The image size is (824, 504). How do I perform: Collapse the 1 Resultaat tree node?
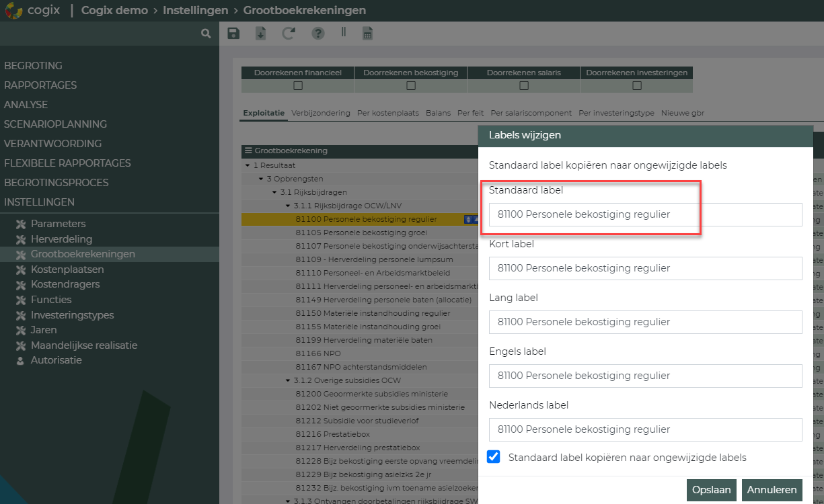248,165
